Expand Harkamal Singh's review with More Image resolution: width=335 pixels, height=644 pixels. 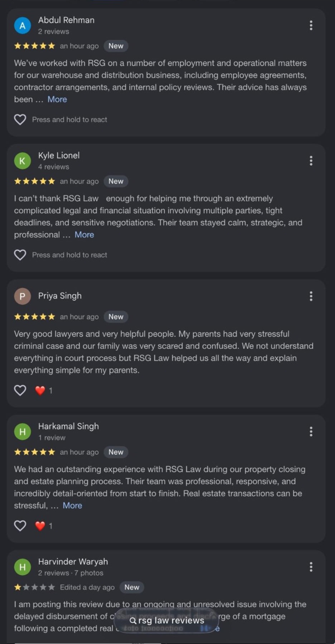[x=72, y=505]
